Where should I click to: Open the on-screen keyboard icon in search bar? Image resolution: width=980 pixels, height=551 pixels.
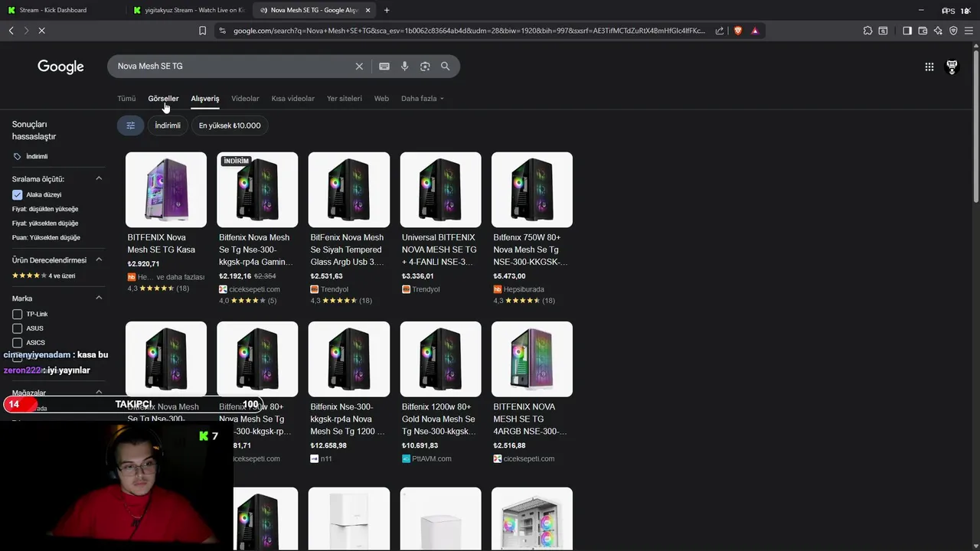click(384, 67)
